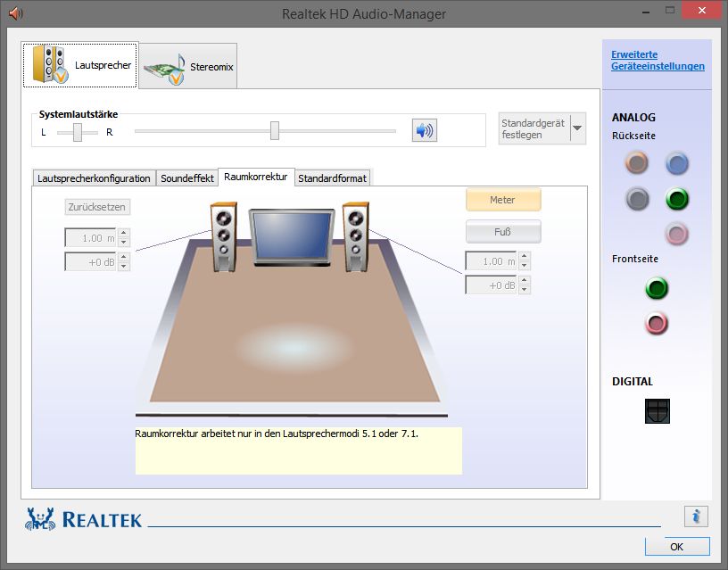The image size is (728, 570).
Task: Click the DIGITAL heading
Action: 633,382
